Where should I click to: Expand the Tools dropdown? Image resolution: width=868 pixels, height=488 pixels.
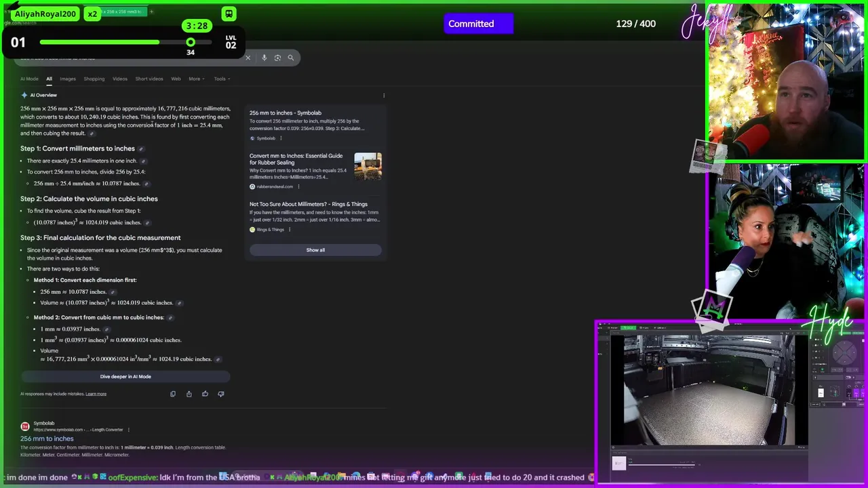[x=222, y=79]
